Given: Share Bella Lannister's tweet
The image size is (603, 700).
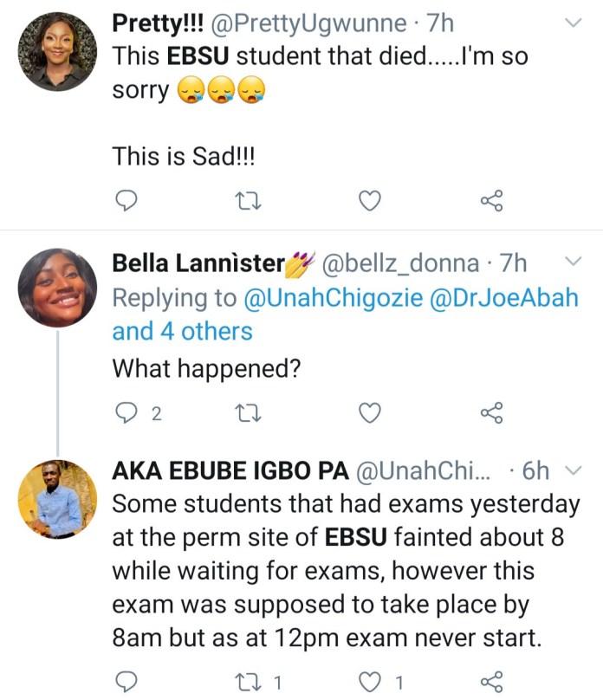Looking at the screenshot, I should click(x=491, y=414).
